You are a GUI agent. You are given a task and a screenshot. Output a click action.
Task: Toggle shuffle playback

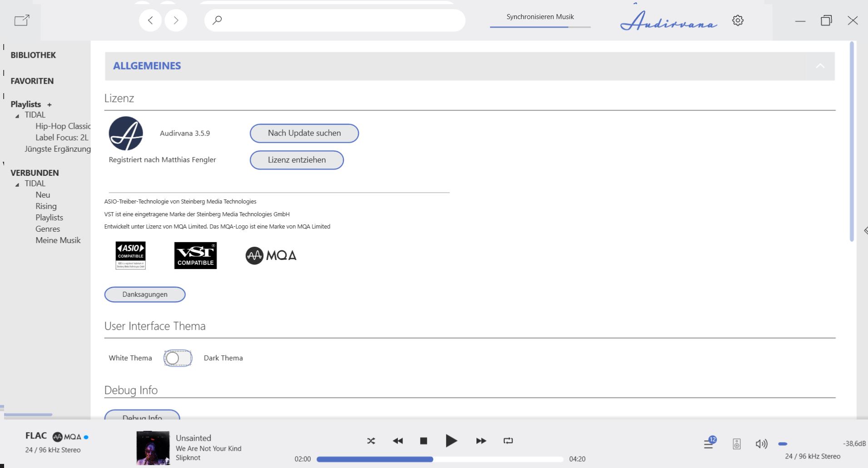371,441
